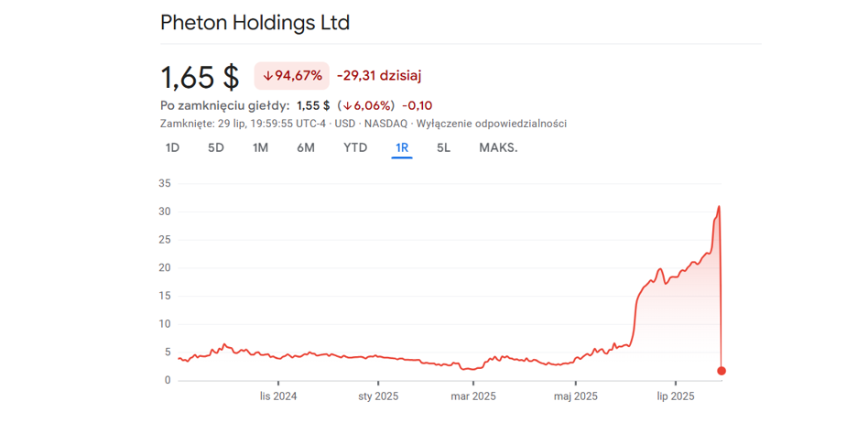Image resolution: width=868 pixels, height=423 pixels.
Task: Click the mar 2025 axis label
Action: coord(474,396)
